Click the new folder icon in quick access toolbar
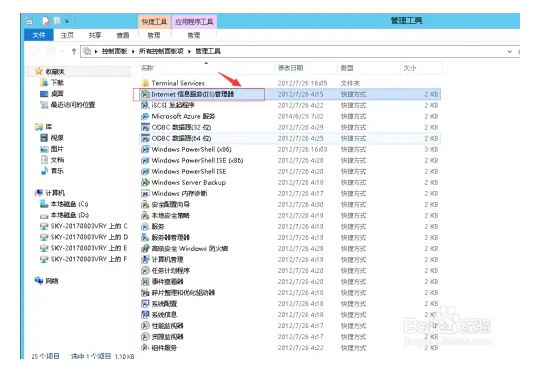 click(57, 21)
